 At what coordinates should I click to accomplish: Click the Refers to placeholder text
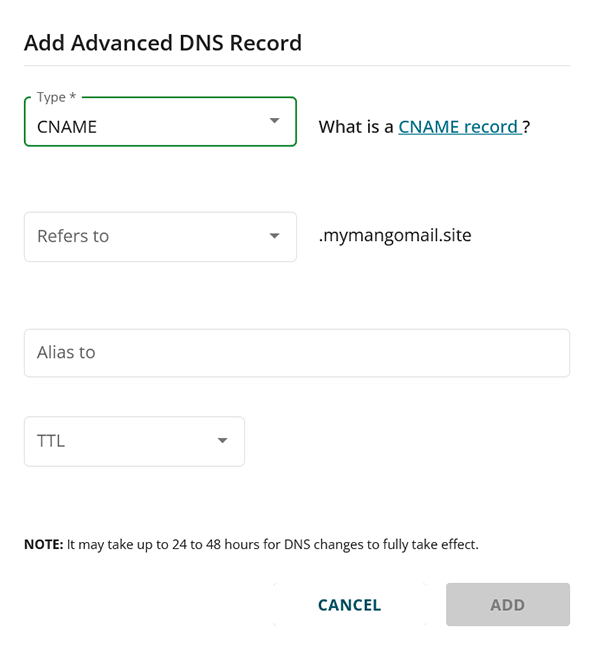click(73, 236)
